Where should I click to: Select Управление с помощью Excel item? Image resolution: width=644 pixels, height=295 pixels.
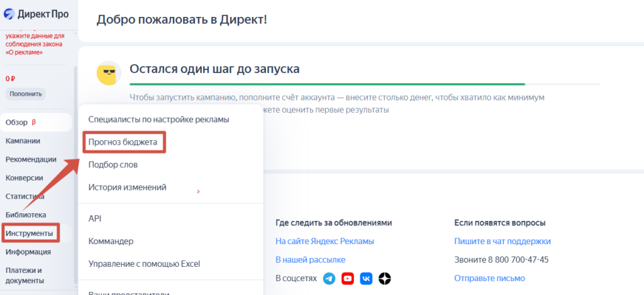point(144,264)
